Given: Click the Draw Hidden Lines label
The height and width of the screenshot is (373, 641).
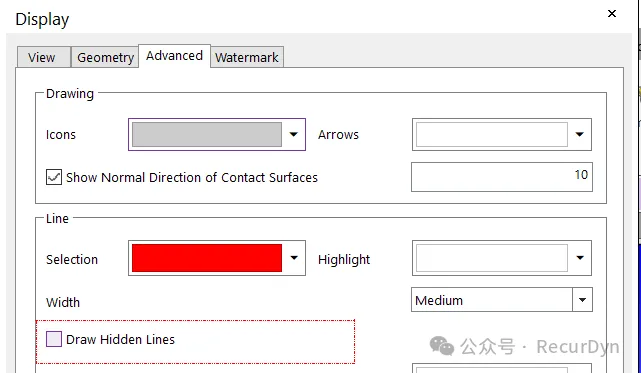Looking at the screenshot, I should (x=121, y=339).
